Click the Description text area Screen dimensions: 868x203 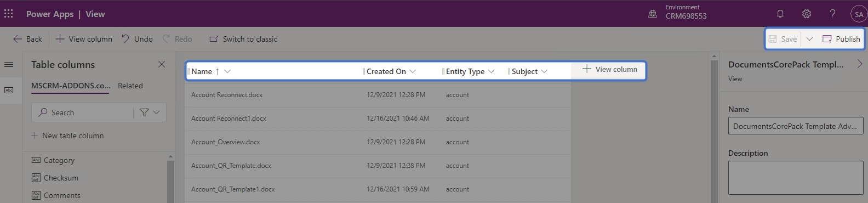795,178
